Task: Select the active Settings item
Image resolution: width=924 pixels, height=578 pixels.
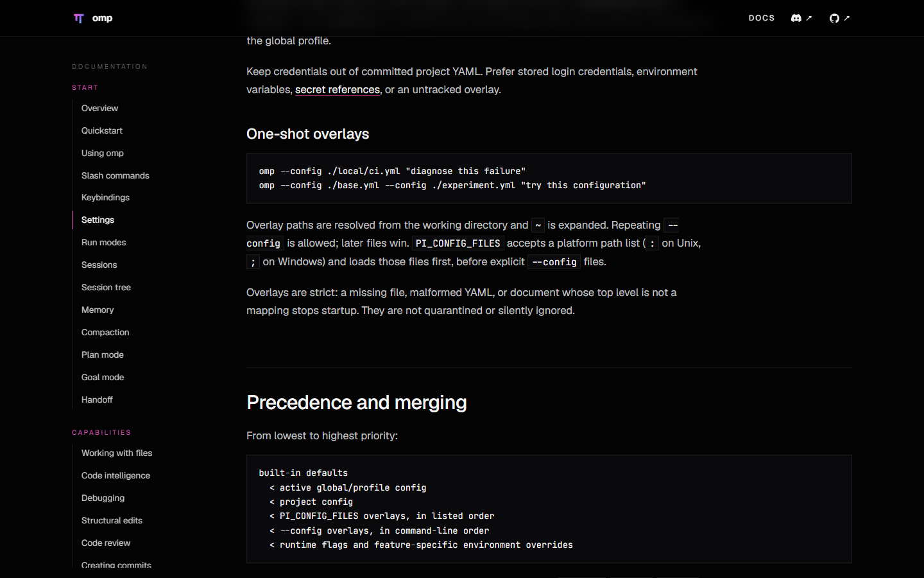Action: coord(98,220)
